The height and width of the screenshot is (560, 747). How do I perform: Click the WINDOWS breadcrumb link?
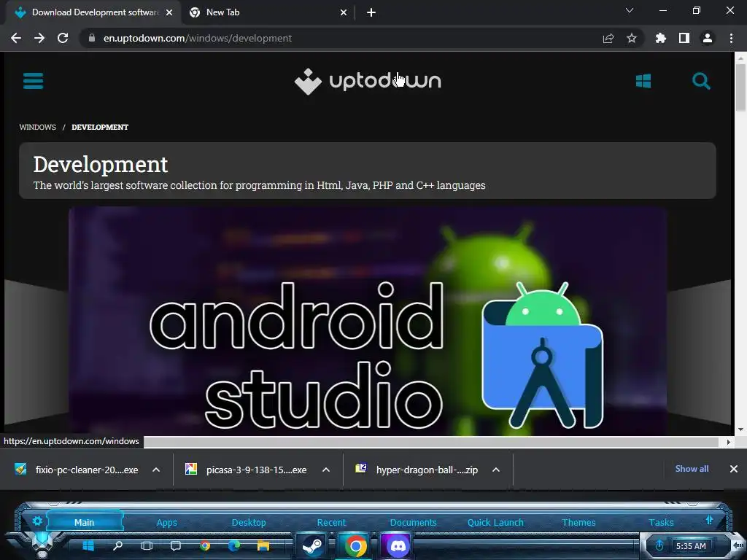[38, 127]
